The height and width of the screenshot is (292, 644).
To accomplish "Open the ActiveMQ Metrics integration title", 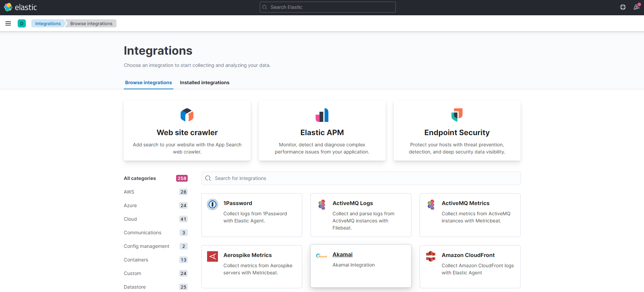I will click(465, 203).
